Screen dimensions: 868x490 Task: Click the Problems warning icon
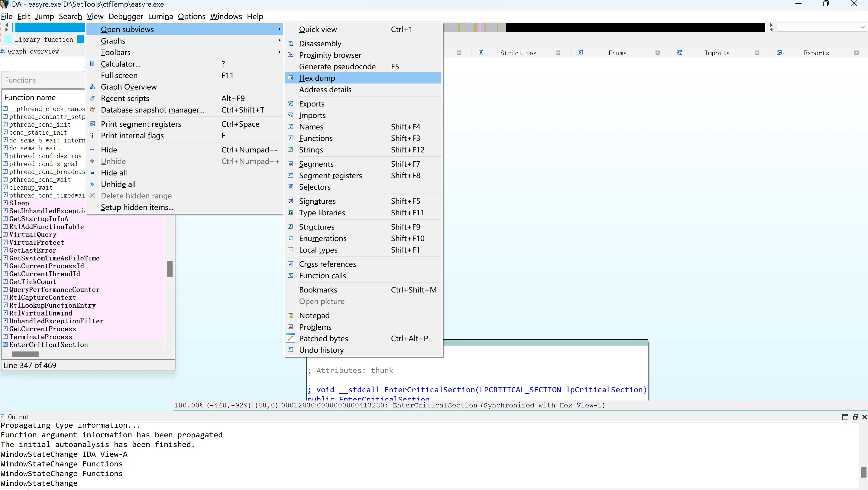pyautogui.click(x=290, y=327)
